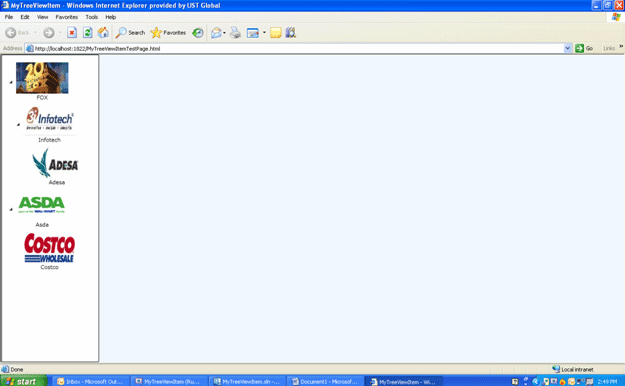Select the Costco Wholesale logo image
The width and height of the screenshot is (625, 386).
[49, 248]
